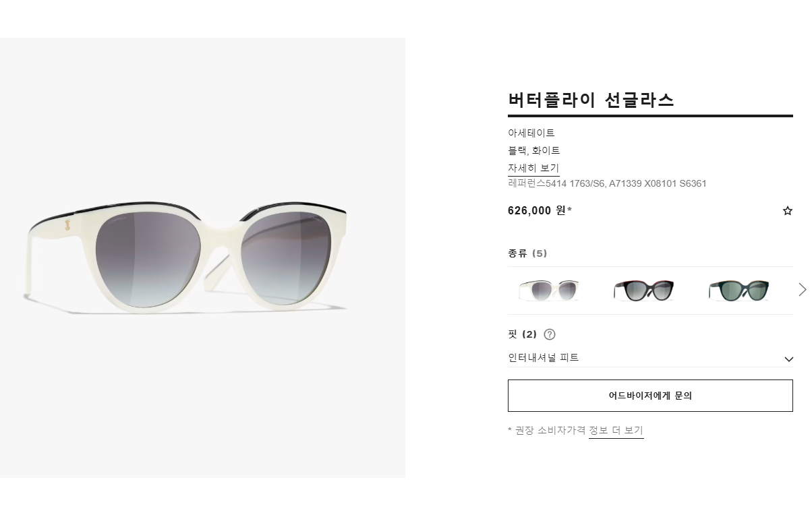Add sunglasses to wishlist with star icon

787,211
